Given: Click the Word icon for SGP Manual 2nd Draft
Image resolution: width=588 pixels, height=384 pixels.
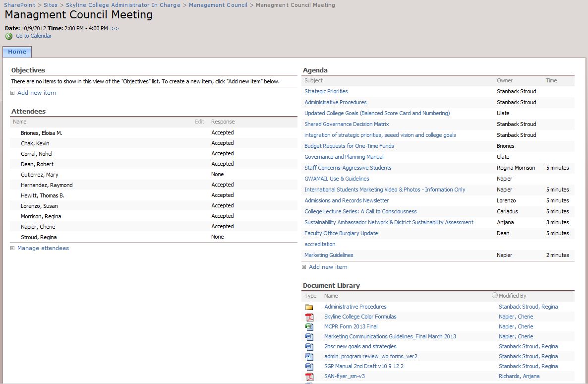Looking at the screenshot, I should (309, 367).
